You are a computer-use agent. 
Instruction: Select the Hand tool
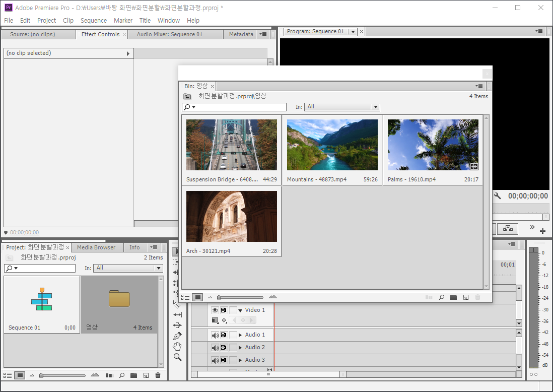tap(177, 347)
